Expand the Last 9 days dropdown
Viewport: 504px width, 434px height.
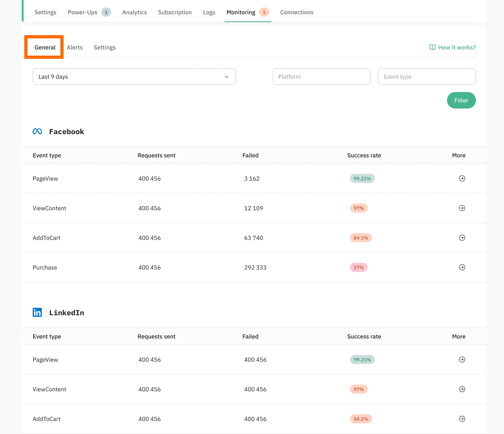click(134, 77)
